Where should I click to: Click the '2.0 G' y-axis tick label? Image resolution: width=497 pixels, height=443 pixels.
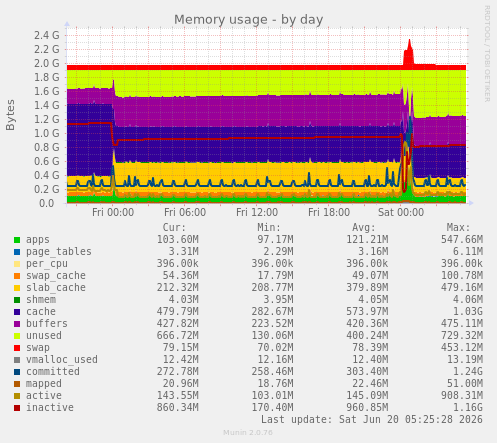pyautogui.click(x=47, y=63)
